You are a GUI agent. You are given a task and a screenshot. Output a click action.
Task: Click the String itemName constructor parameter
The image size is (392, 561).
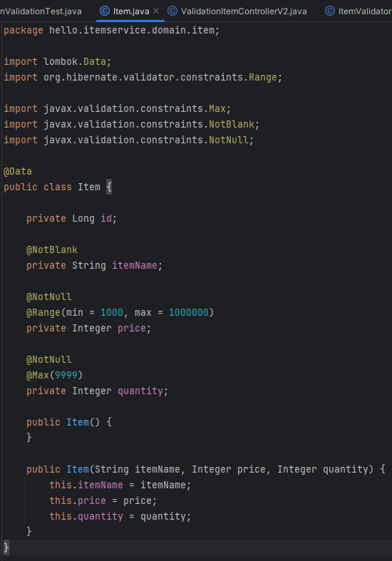tap(138, 469)
